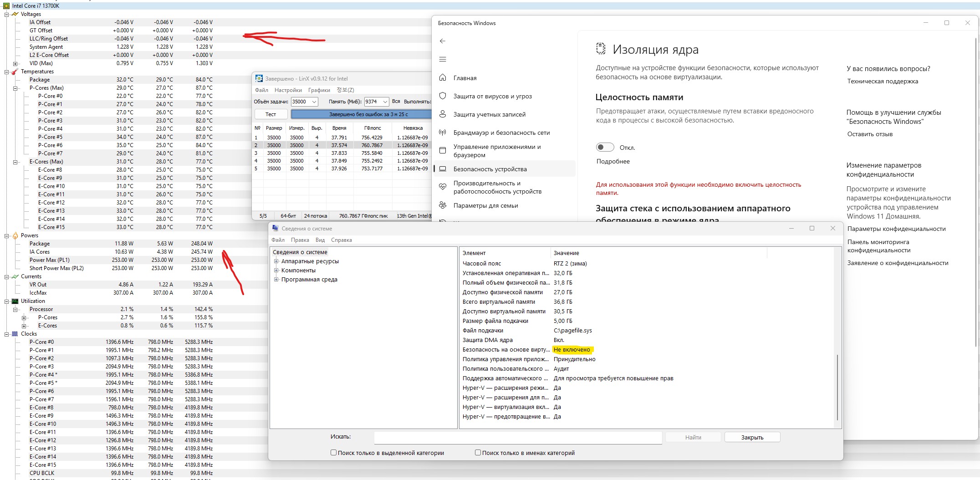
Task: Click the system info values list scrollbar
Action: (837, 387)
